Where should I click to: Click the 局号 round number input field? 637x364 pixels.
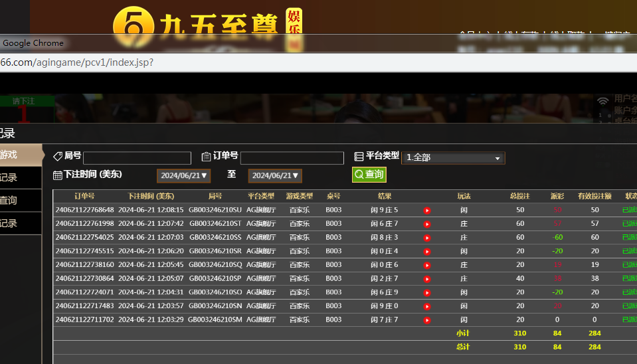pos(137,158)
